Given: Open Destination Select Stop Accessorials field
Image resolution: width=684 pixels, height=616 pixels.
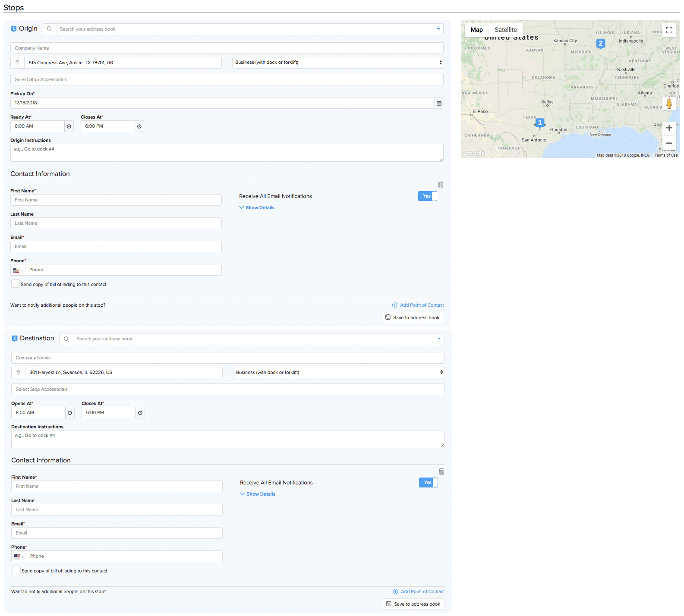Looking at the screenshot, I should point(228,390).
